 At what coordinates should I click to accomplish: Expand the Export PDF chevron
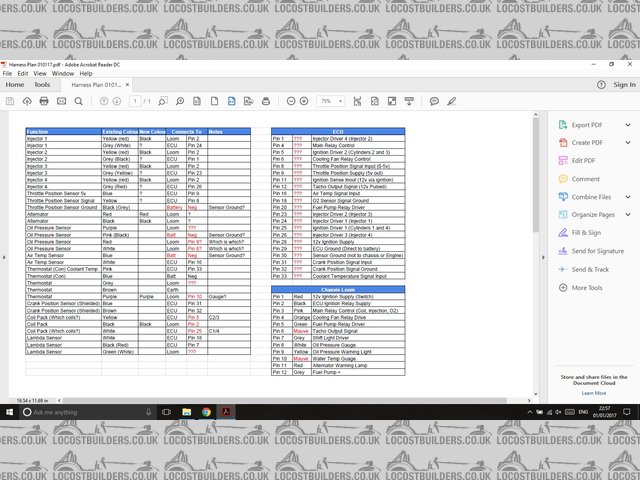pyautogui.click(x=628, y=125)
